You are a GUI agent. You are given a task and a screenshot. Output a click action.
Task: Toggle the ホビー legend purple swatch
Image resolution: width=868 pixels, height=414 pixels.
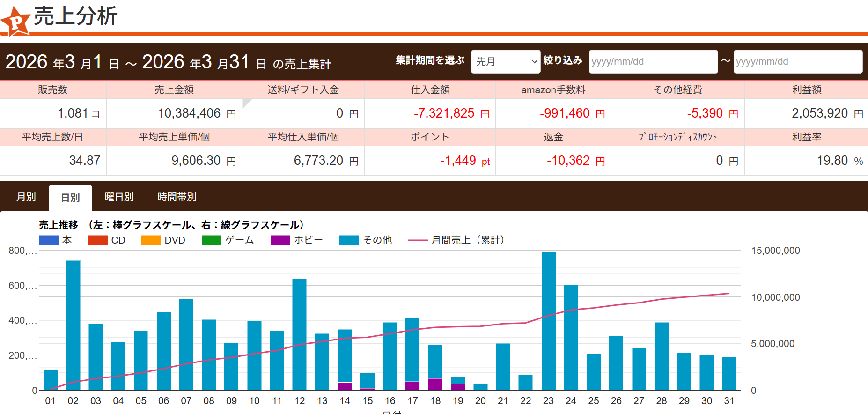click(280, 240)
